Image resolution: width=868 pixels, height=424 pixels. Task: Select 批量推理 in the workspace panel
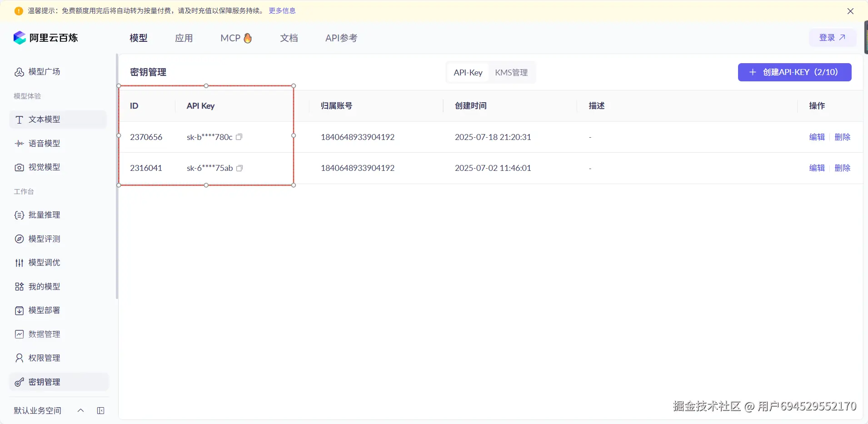click(x=44, y=215)
